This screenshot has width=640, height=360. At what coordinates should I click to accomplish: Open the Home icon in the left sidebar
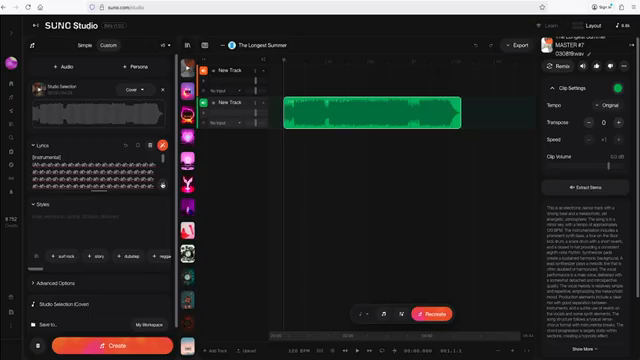pyautogui.click(x=11, y=83)
